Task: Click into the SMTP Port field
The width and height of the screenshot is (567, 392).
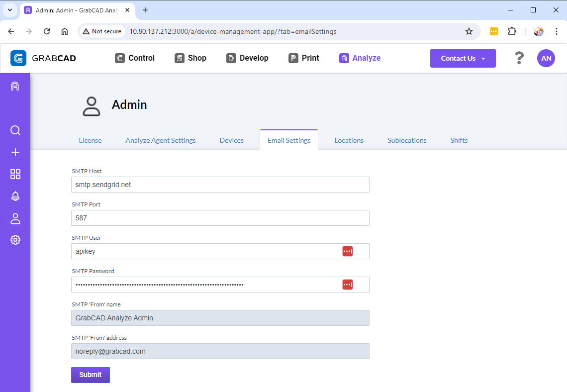Action: pos(220,218)
